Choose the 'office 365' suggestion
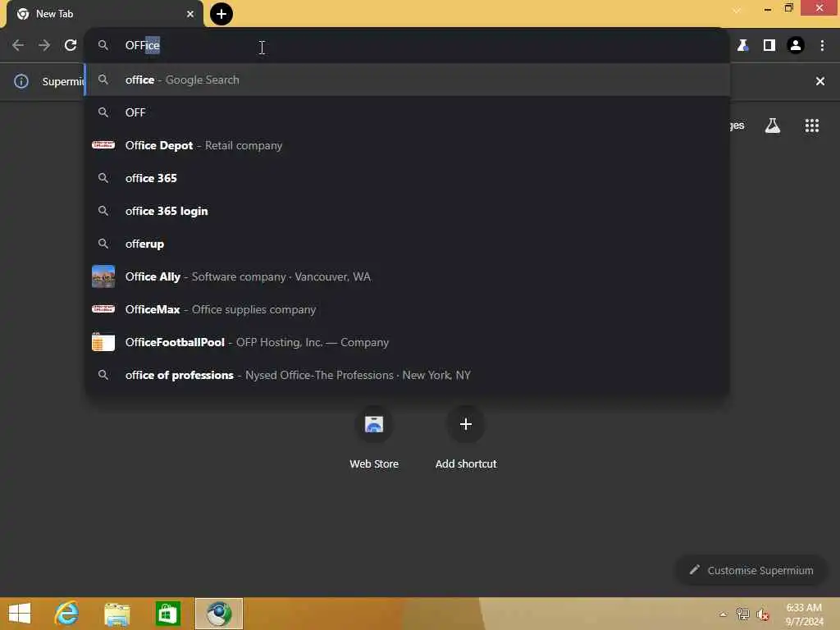The height and width of the screenshot is (630, 840). pyautogui.click(x=407, y=178)
